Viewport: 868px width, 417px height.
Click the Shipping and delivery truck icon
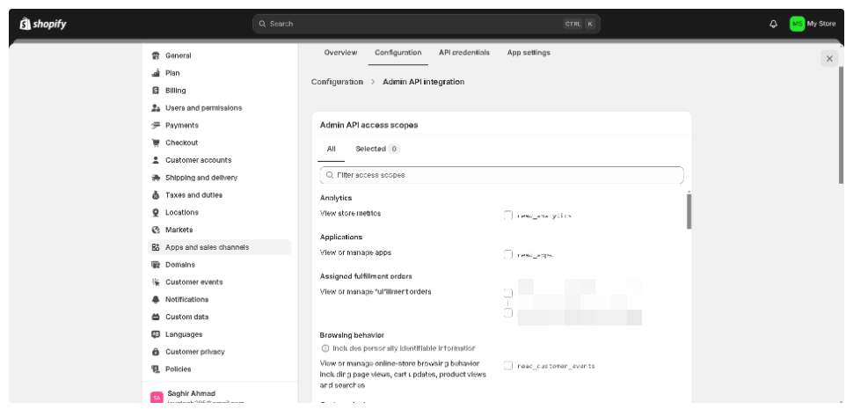156,178
